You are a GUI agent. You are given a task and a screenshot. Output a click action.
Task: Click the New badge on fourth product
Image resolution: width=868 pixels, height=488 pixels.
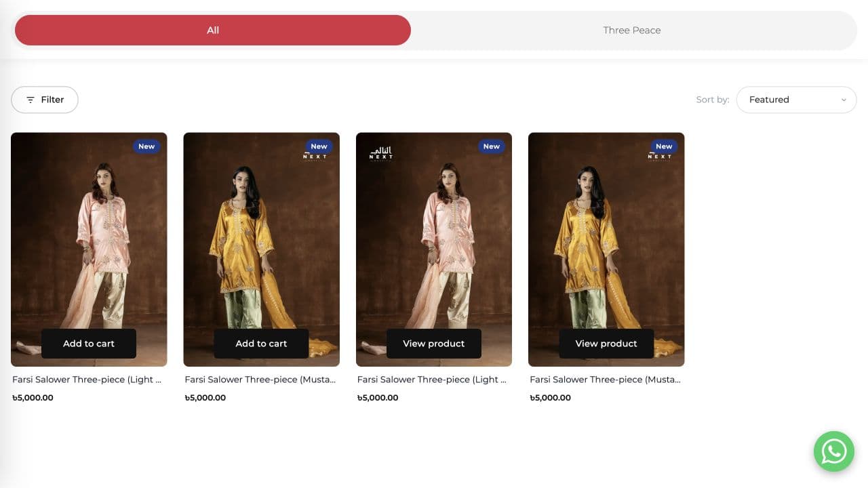click(x=664, y=146)
